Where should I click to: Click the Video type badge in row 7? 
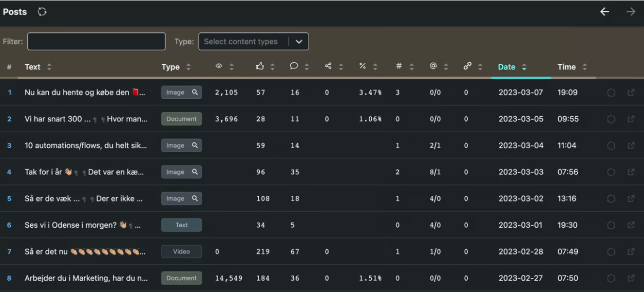[x=181, y=251]
